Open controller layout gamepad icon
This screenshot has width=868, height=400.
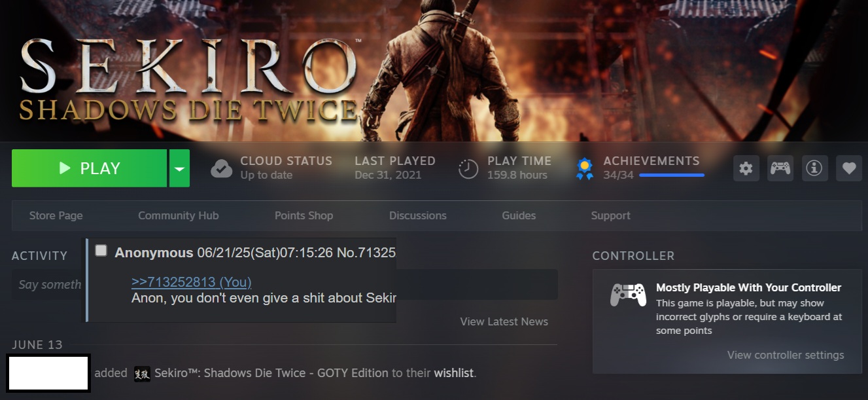(x=780, y=168)
